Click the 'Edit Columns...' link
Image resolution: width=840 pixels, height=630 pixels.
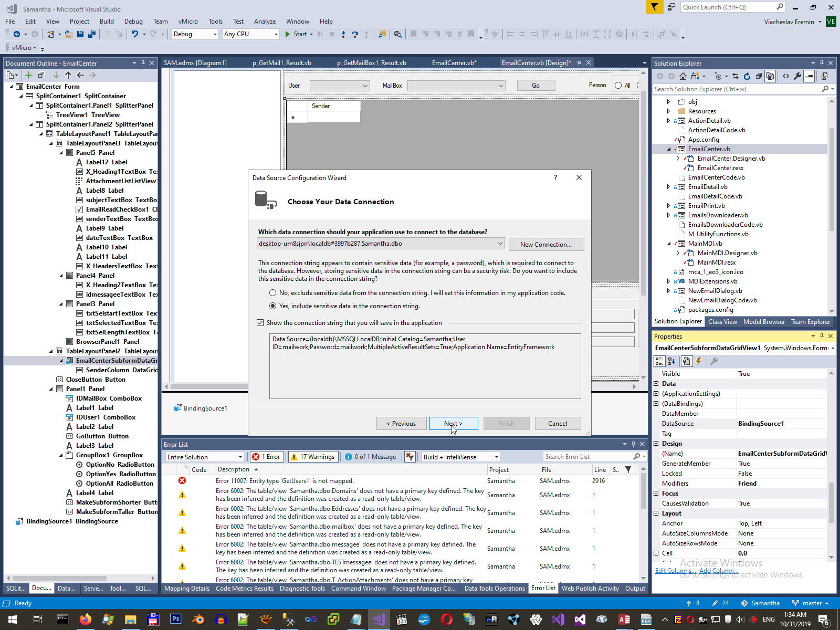(676, 571)
